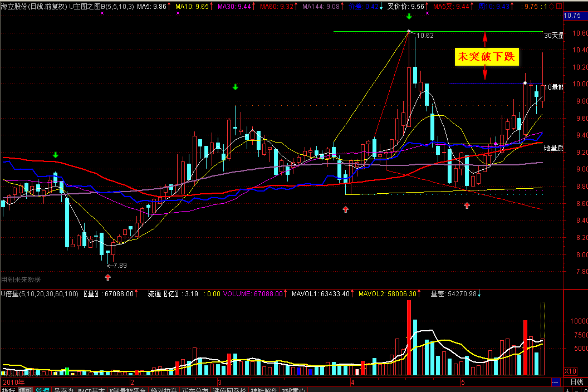Click the zoom out minus button
Screen dimensions: 588x392
tap(576, 390)
